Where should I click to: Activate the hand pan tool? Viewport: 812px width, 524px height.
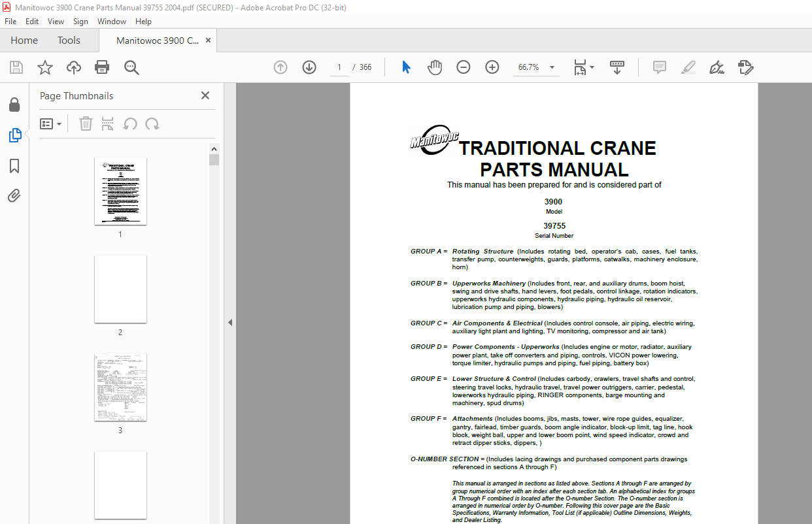(435, 67)
